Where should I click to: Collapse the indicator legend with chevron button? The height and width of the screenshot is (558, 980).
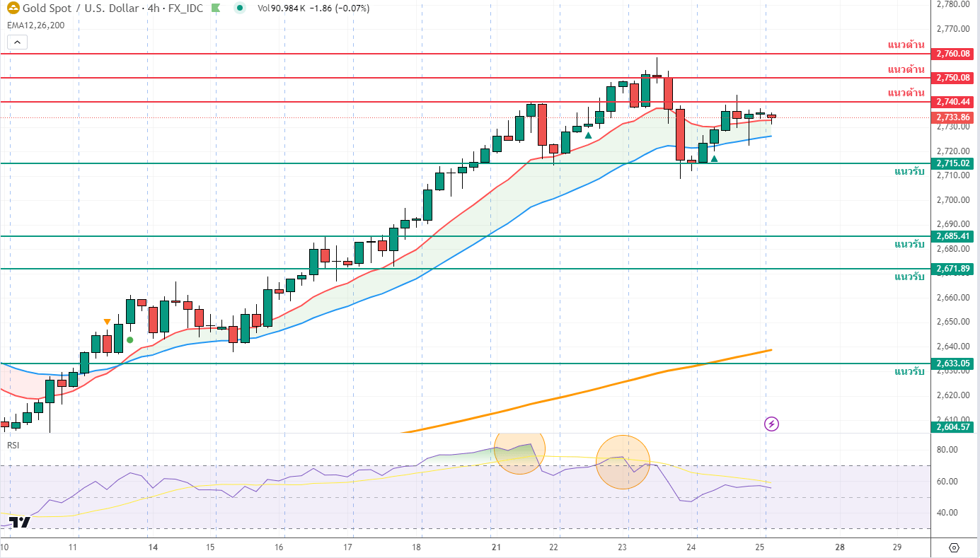click(17, 42)
